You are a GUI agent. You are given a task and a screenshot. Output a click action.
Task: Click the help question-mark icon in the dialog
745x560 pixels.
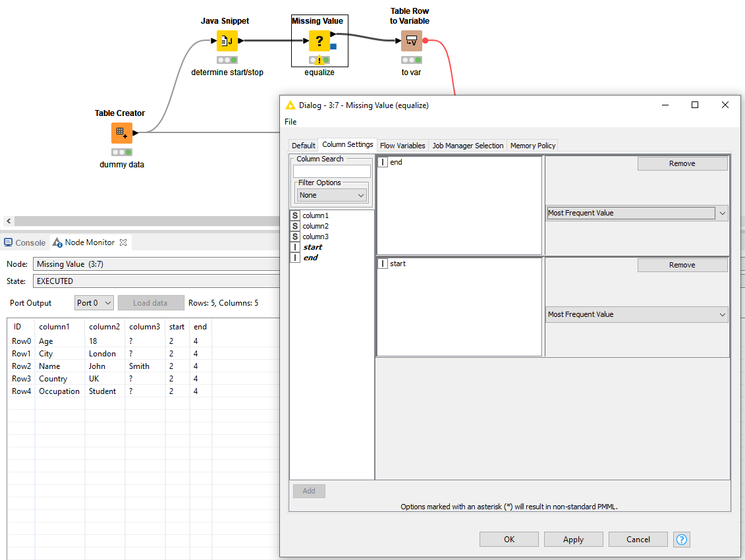click(681, 539)
